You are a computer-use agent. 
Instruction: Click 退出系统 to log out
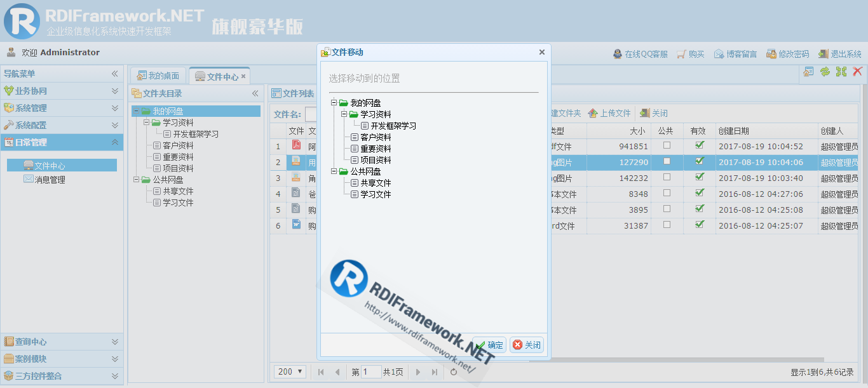coord(839,54)
